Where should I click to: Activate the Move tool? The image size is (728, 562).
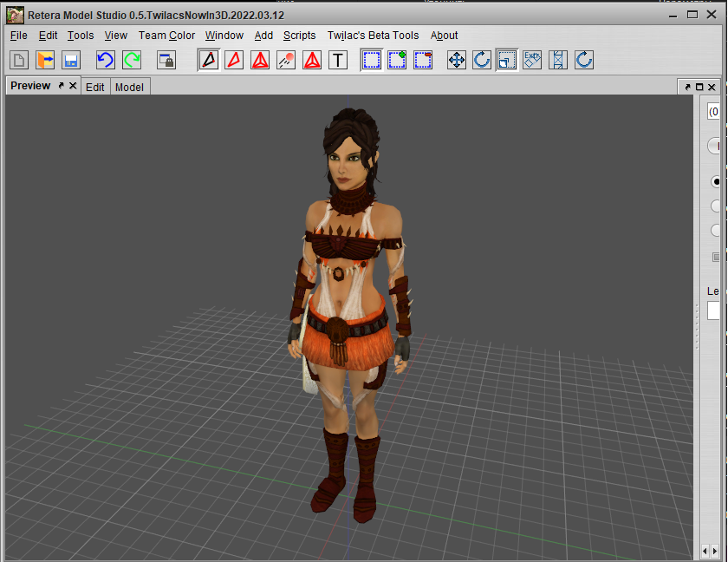tap(457, 61)
